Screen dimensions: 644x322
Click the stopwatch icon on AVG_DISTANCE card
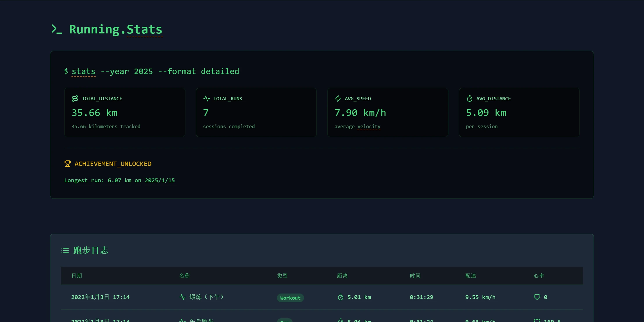[x=470, y=99]
